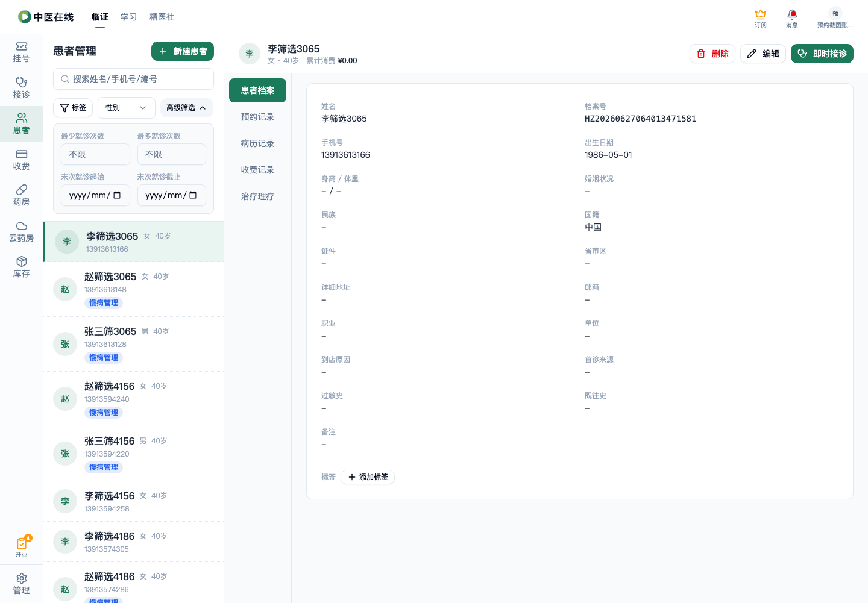Open the 标签 tag filter
This screenshot has width=868, height=603.
73,108
